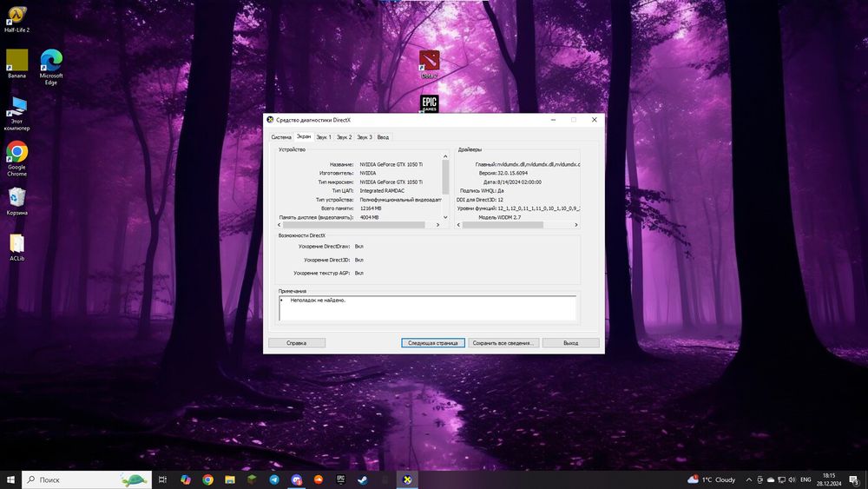
Task: Click the Драйверы panel right scroll arrow
Action: click(576, 225)
